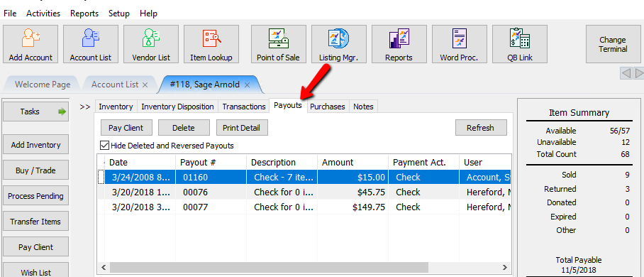Expand the side panel with the >> chevron

pyautogui.click(x=85, y=107)
